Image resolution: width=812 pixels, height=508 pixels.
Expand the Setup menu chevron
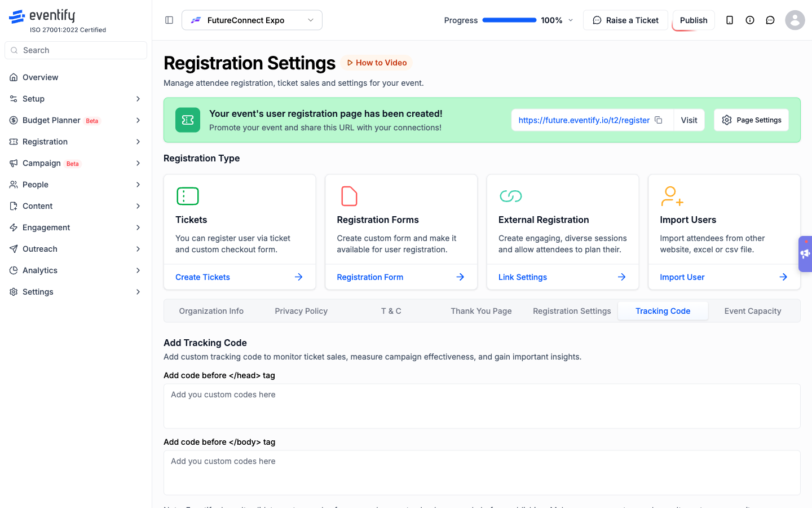[138, 99]
